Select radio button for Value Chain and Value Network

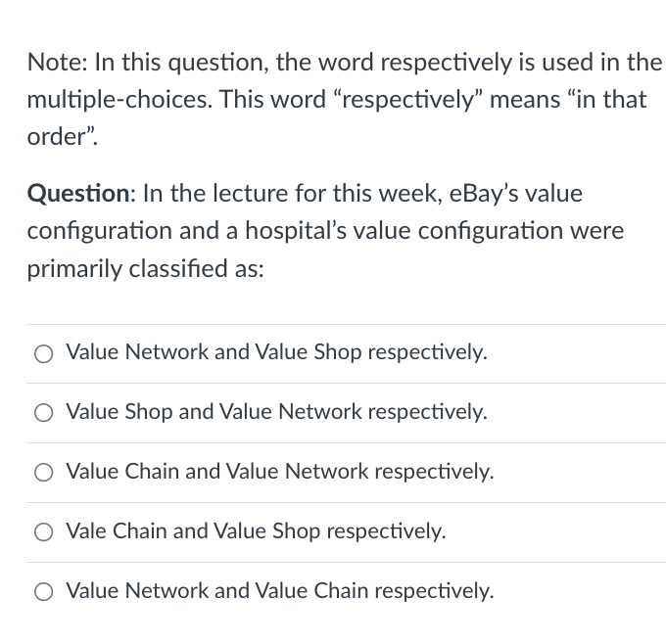43,473
